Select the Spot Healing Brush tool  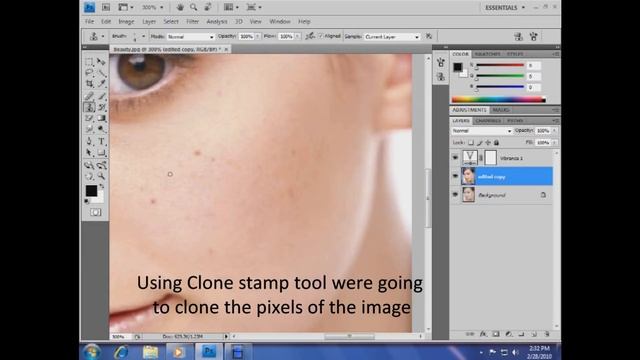tap(89, 96)
